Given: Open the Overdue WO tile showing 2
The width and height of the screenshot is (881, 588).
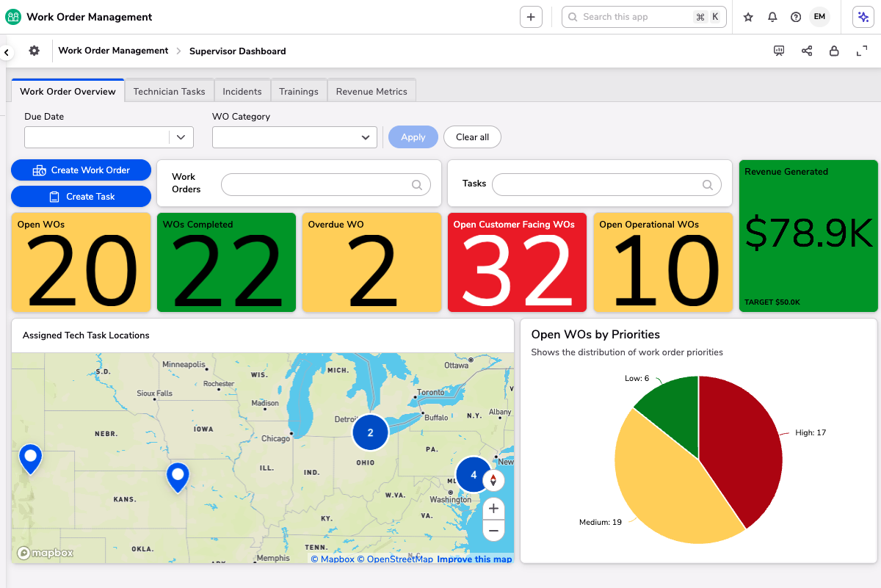Looking at the screenshot, I should (371, 263).
